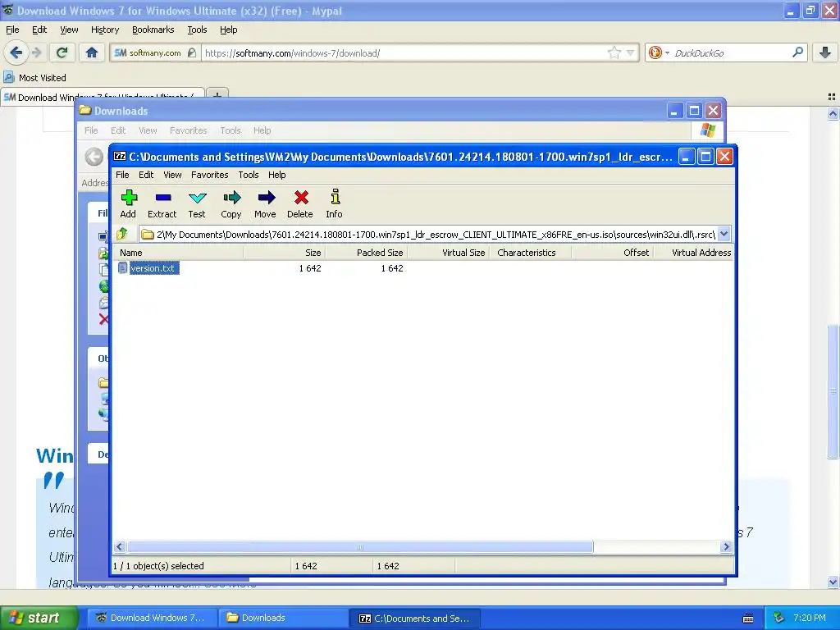The height and width of the screenshot is (630, 840).
Task: Open the List all tabs button
Action: pos(832,97)
